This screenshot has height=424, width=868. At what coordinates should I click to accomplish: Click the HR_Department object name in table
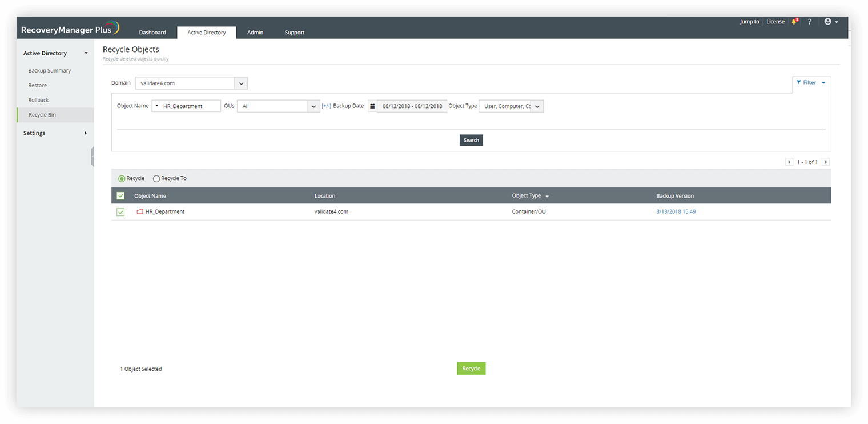(x=165, y=211)
